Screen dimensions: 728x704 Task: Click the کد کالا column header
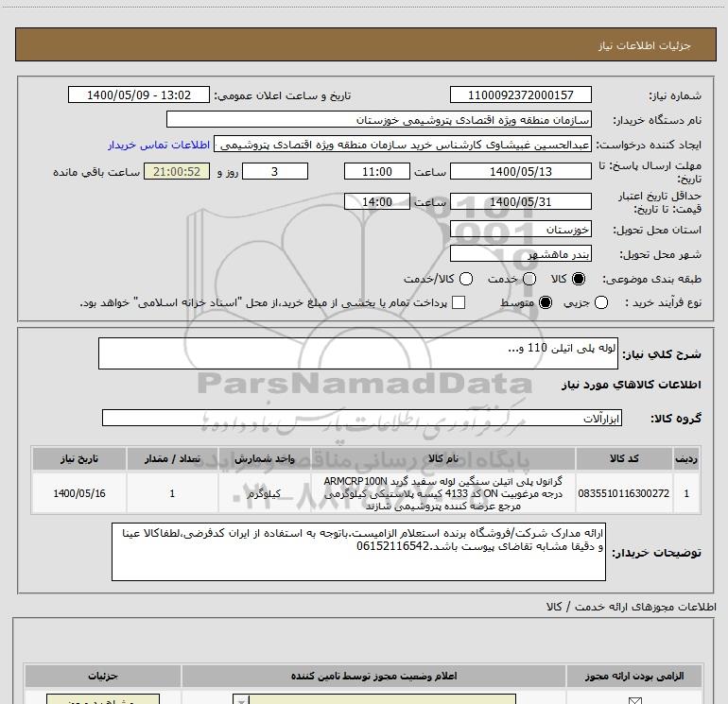tap(624, 458)
